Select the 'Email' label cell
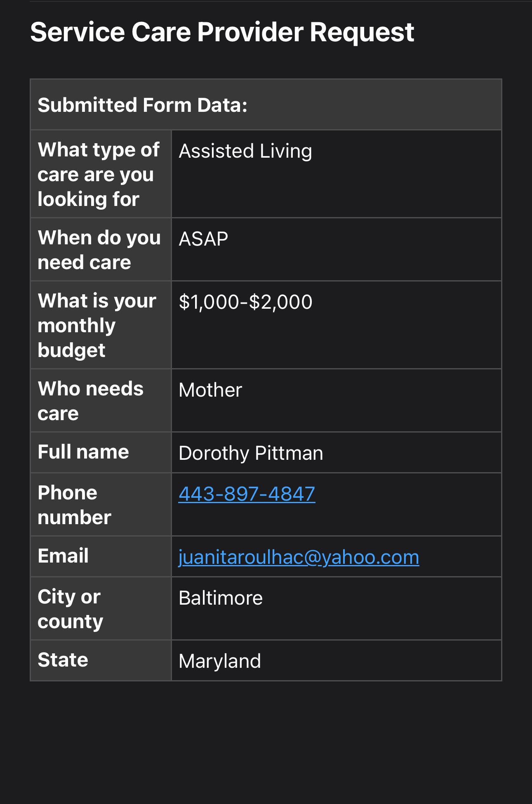532x804 pixels. point(101,556)
